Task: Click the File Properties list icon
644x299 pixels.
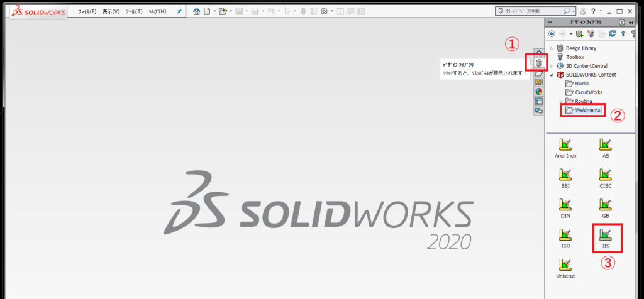Action: point(314,11)
